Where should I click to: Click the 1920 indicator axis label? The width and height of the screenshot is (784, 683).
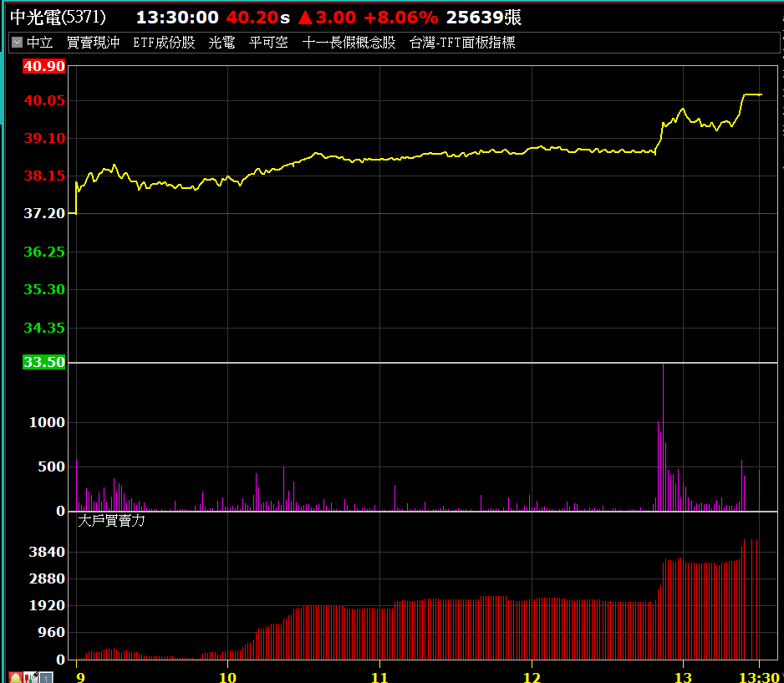[47, 605]
